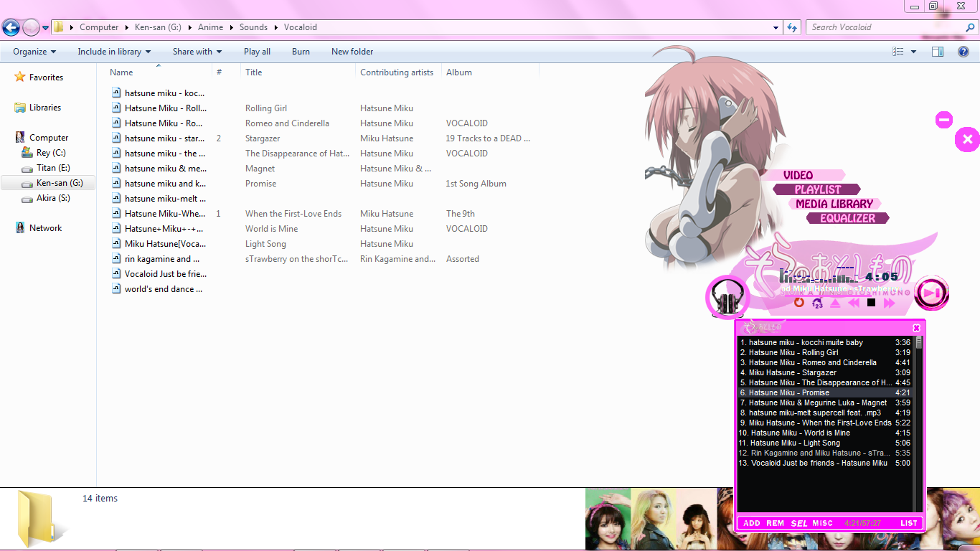Screen dimensions: 980x551
Task: Toggle the preview pane
Action: point(938,52)
